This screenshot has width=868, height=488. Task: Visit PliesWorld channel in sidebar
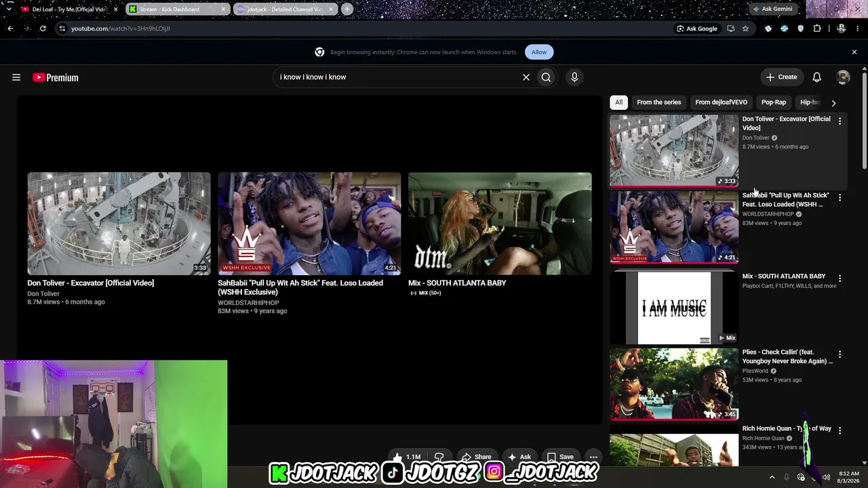755,371
